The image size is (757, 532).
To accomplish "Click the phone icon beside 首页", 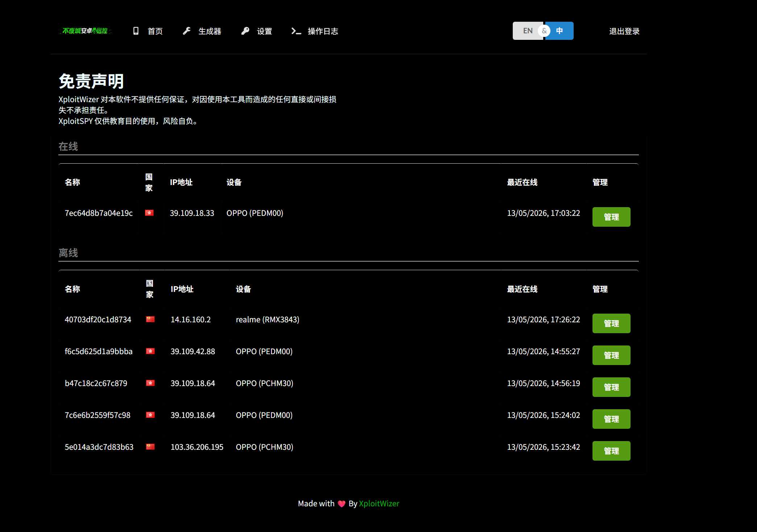I will pos(136,31).
